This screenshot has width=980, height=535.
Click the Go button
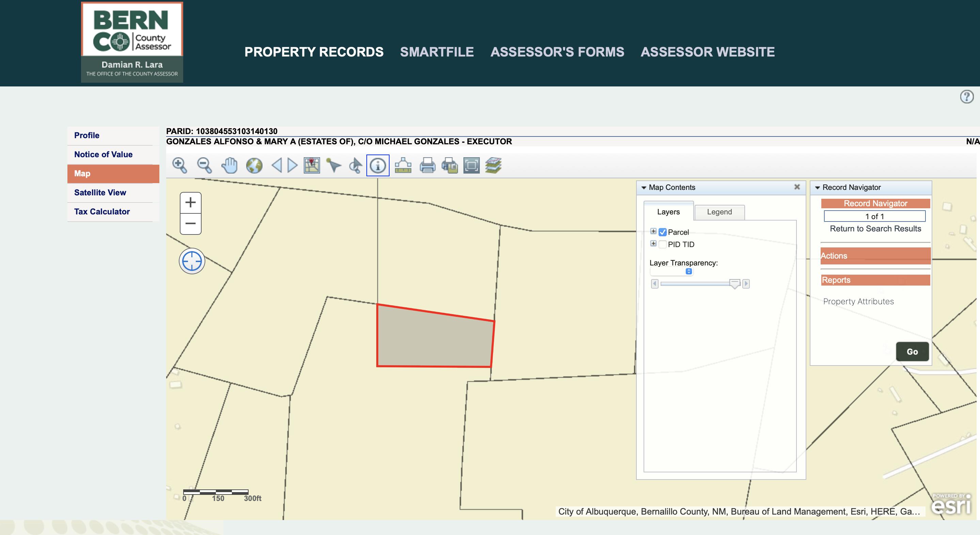click(912, 351)
